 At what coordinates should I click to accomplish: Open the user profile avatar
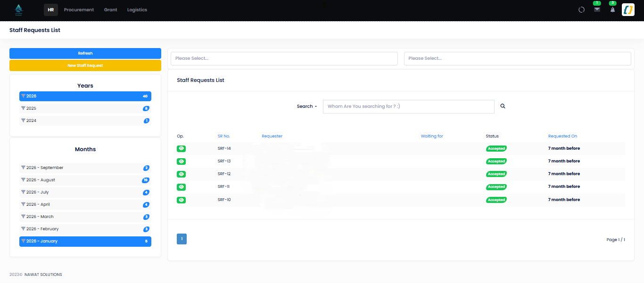tap(628, 10)
